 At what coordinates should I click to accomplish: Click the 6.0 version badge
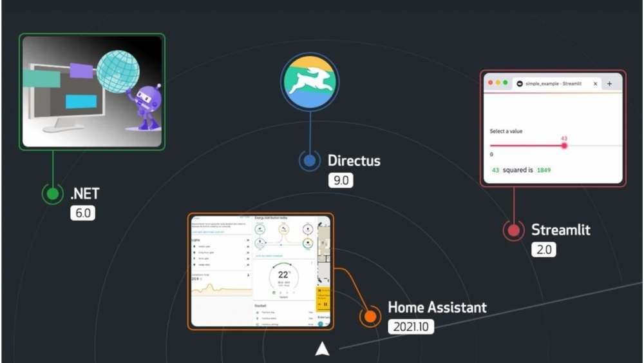[x=82, y=213]
